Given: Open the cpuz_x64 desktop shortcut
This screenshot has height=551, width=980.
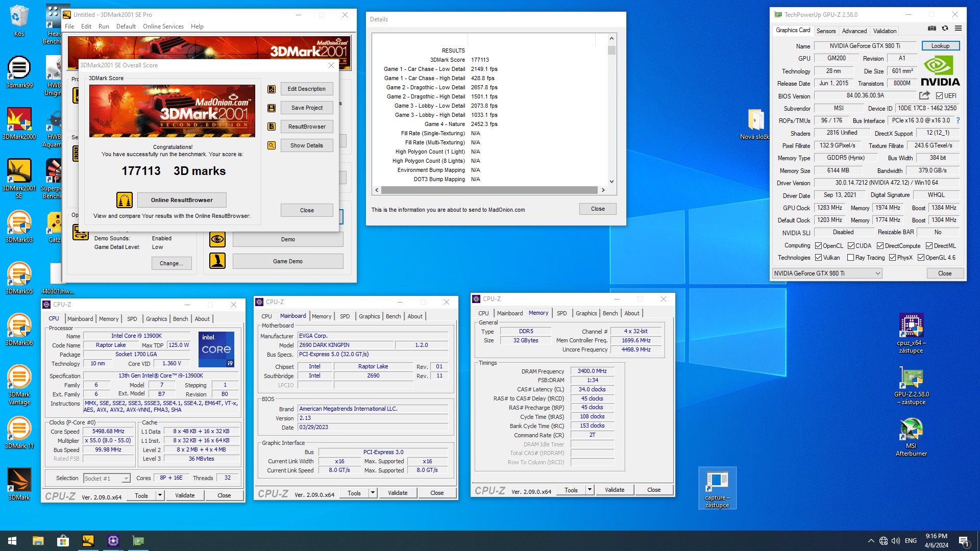Looking at the screenshot, I should 911,334.
